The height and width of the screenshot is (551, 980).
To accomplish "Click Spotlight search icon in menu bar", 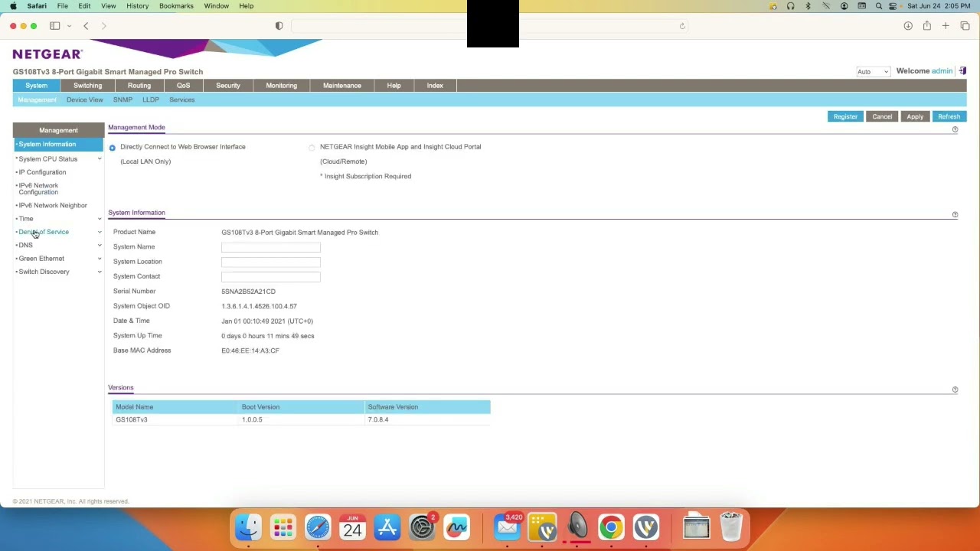I will tap(879, 6).
